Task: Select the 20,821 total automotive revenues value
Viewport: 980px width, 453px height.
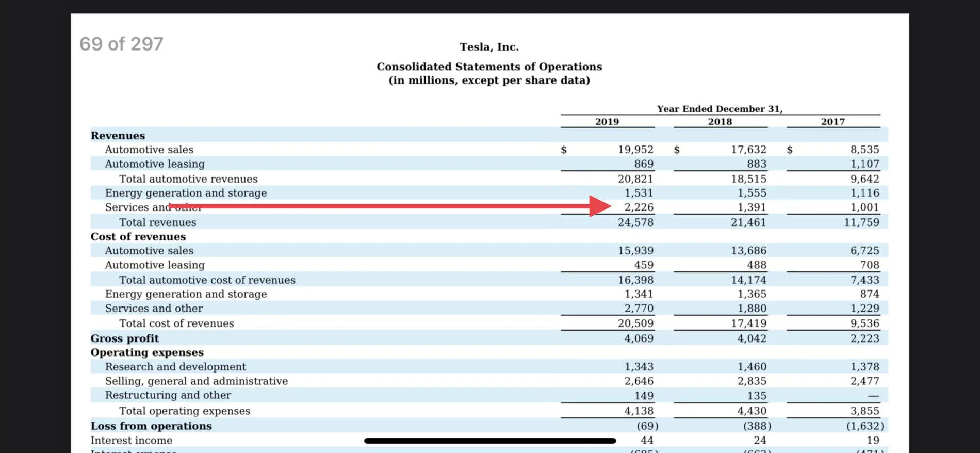Action: [635, 179]
